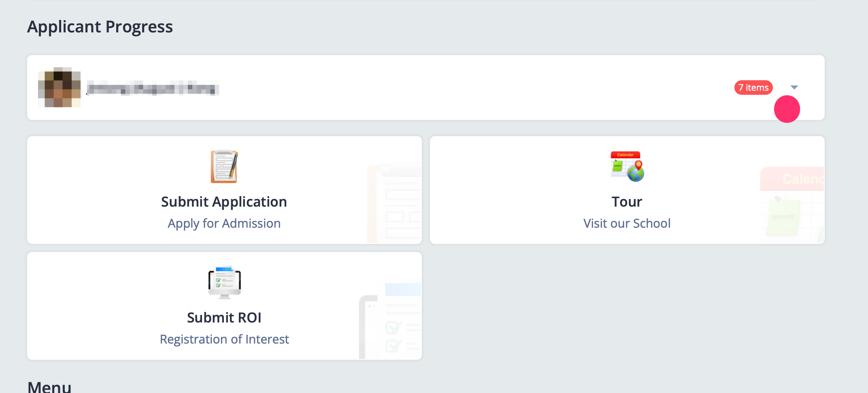Image resolution: width=868 pixels, height=393 pixels.
Task: Click the Submit ROI monitor checklist icon
Action: (x=224, y=282)
